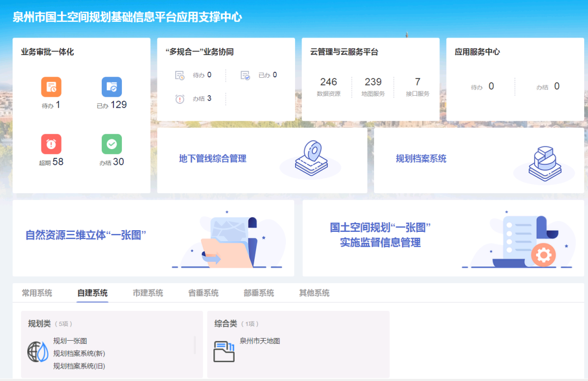Switch to the 其他系统 tab

click(314, 293)
